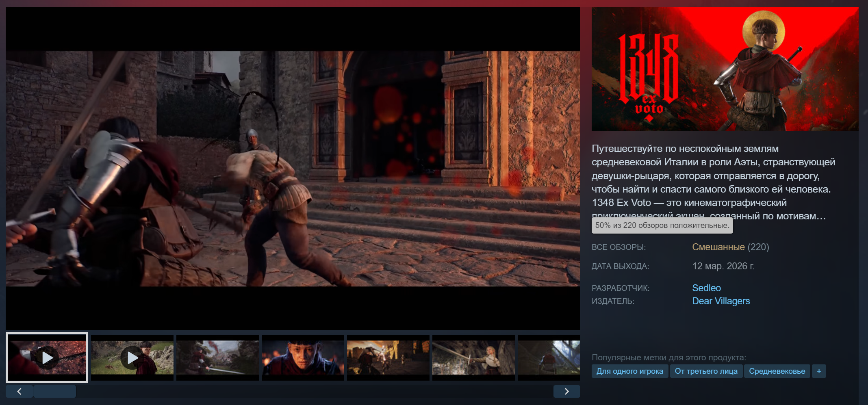This screenshot has width=868, height=405.
Task: Click the 'Популярные метки для этого продукта:' heading
Action: pos(669,357)
